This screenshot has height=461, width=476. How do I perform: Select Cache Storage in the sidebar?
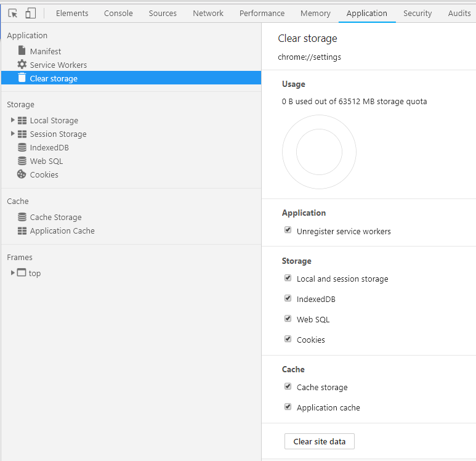56,218
